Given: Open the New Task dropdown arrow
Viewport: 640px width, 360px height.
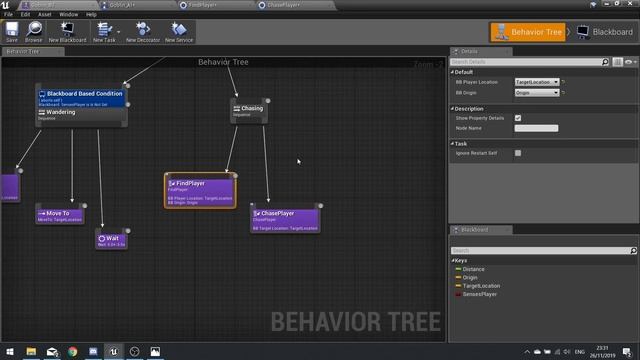Looking at the screenshot, I should click(x=119, y=32).
